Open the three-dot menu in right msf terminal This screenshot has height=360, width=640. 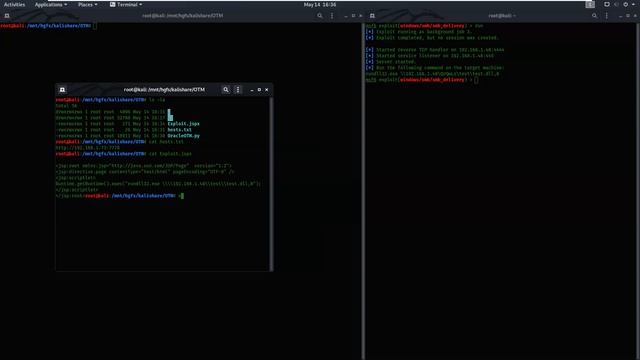point(607,16)
